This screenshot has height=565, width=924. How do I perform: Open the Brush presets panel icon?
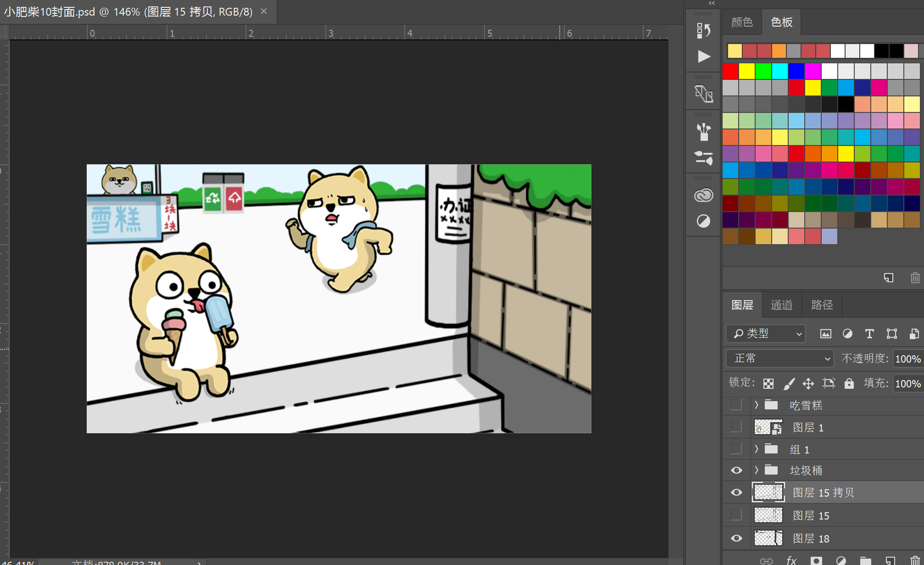coord(703,132)
